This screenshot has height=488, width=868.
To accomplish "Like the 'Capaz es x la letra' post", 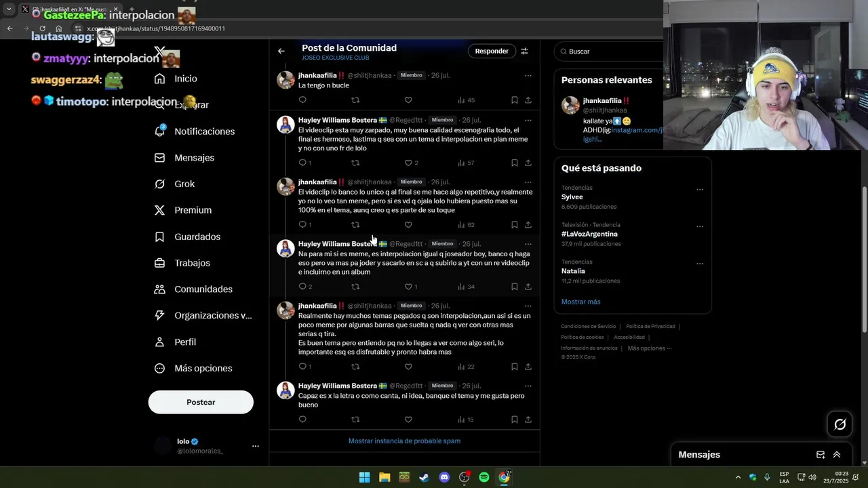I will click(x=408, y=420).
